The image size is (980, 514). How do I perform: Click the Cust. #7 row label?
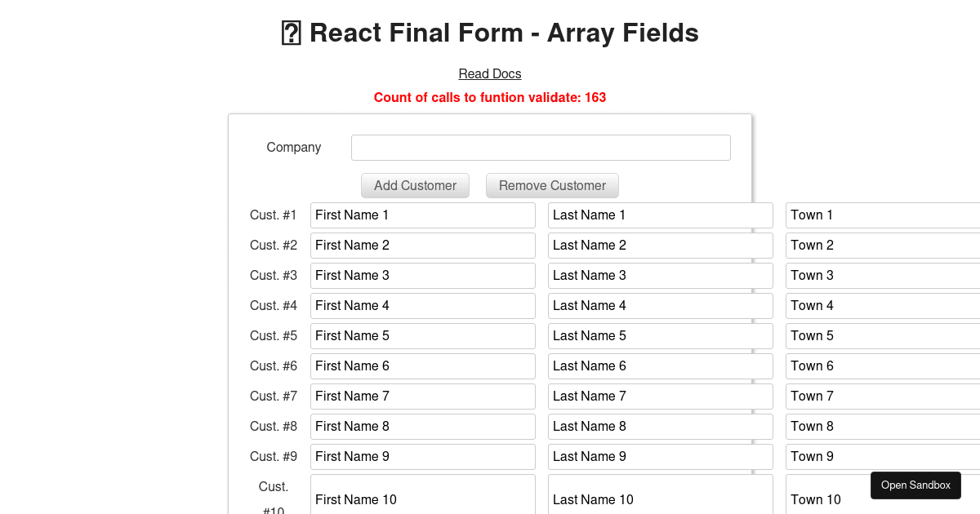pos(274,397)
